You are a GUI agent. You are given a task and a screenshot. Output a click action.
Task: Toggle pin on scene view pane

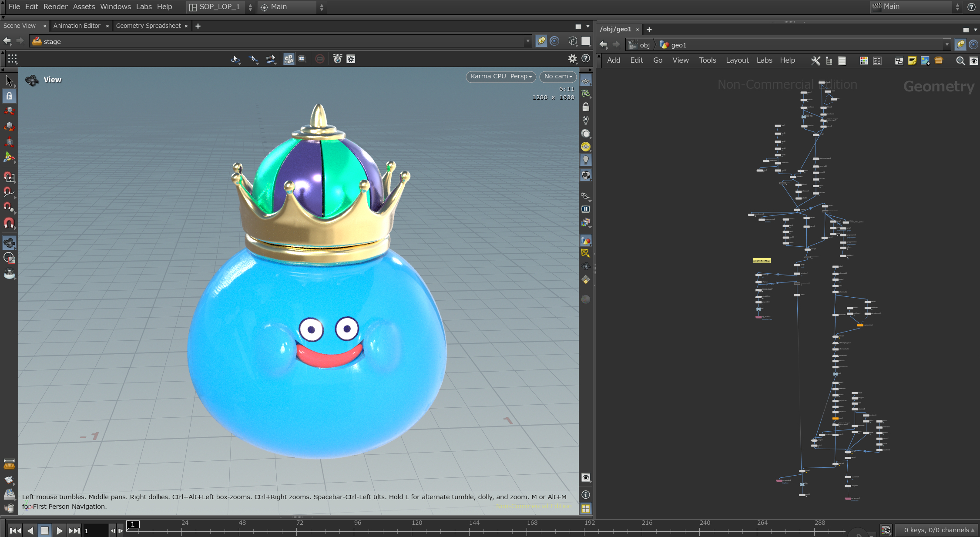coord(541,41)
